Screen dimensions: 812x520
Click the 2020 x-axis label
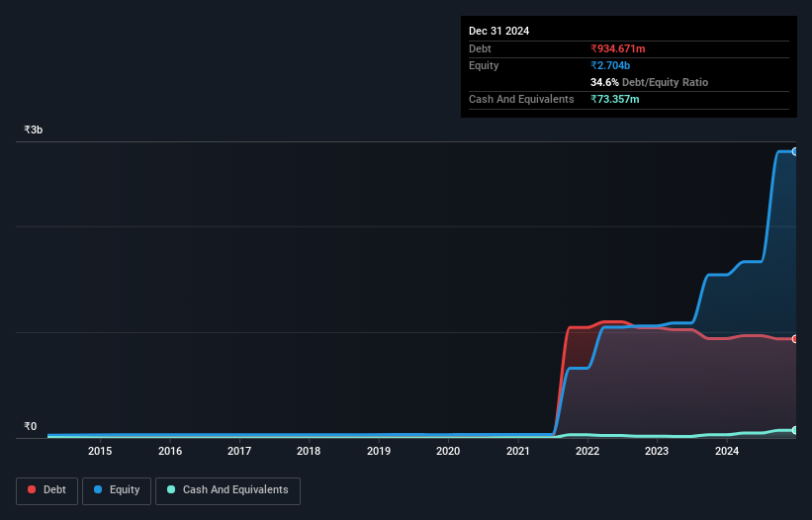tap(448, 451)
